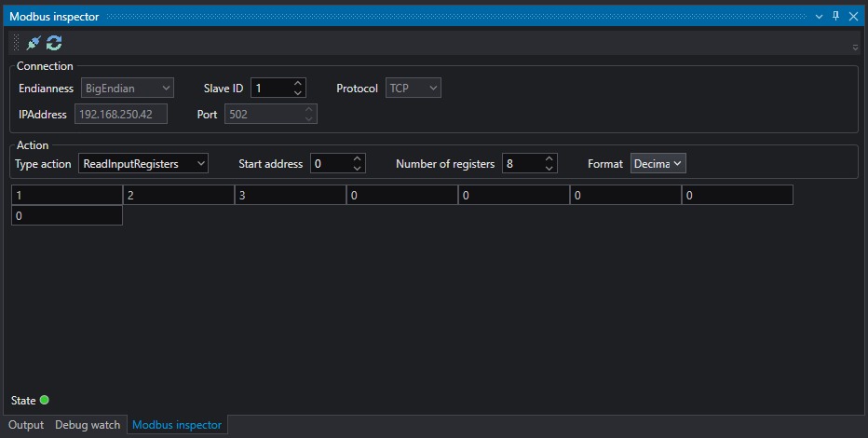Viewport: 868px width, 438px height.
Task: Click the register cell containing value 3
Action: (290, 195)
